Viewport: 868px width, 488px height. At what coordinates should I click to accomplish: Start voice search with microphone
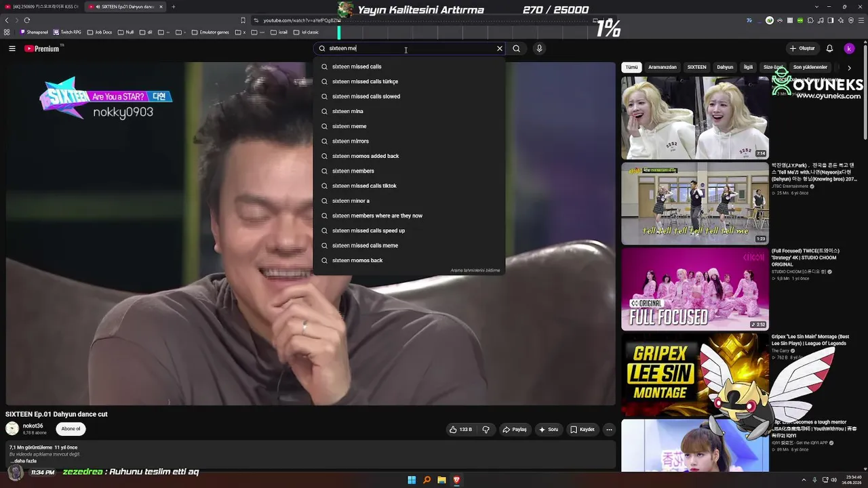pyautogui.click(x=539, y=49)
